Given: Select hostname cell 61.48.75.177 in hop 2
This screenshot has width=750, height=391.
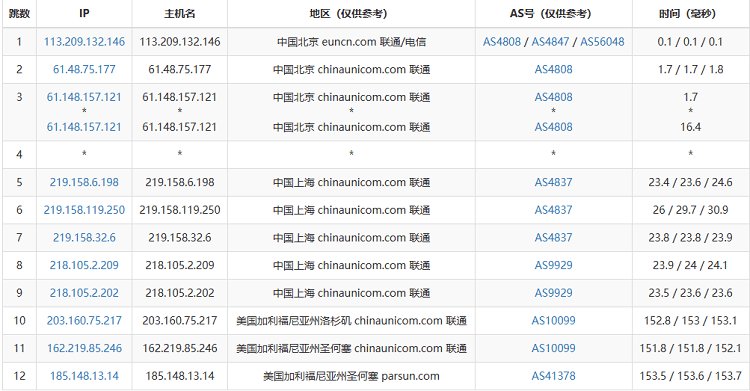Looking at the screenshot, I should 180,69.
